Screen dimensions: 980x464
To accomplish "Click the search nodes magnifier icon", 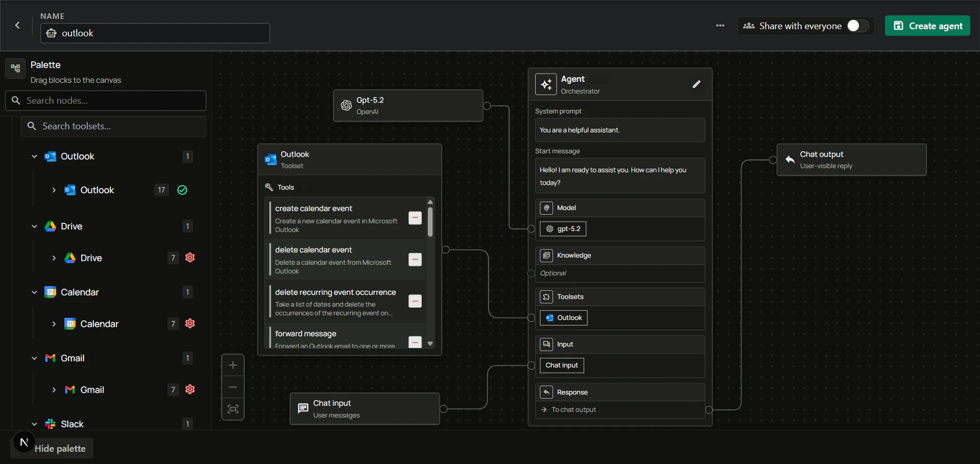I will pyautogui.click(x=16, y=101).
